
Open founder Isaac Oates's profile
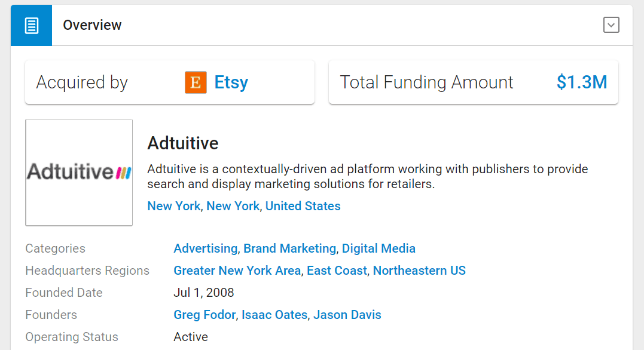(x=274, y=315)
